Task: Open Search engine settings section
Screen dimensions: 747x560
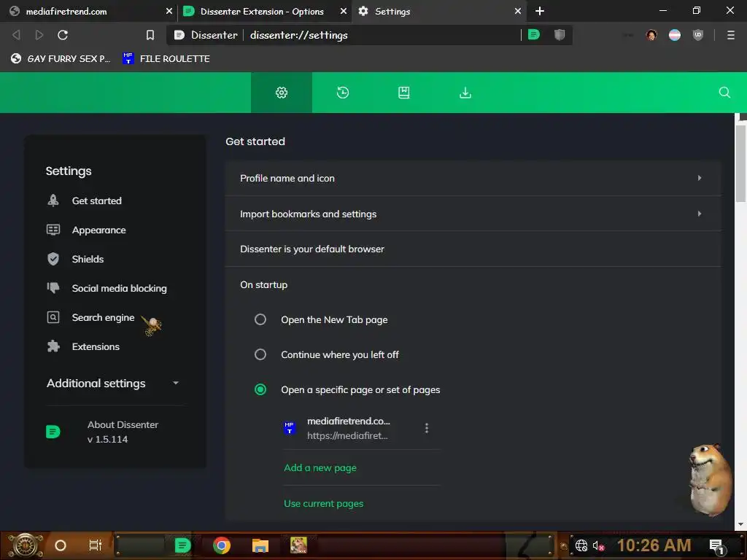Action: coord(103,318)
